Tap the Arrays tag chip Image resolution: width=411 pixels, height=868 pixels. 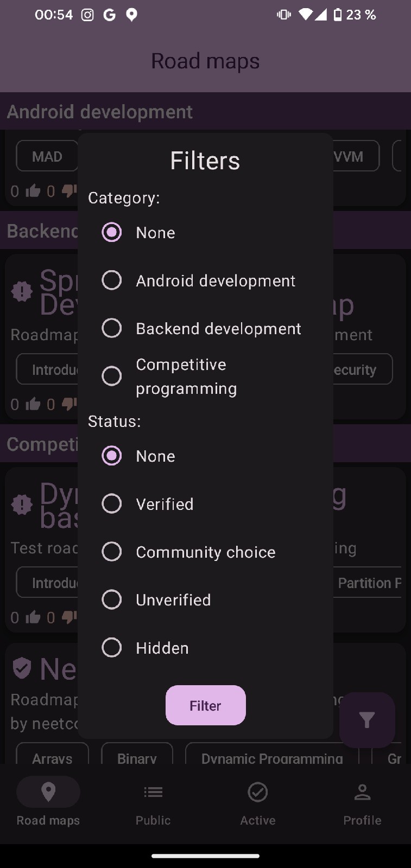coord(52,754)
